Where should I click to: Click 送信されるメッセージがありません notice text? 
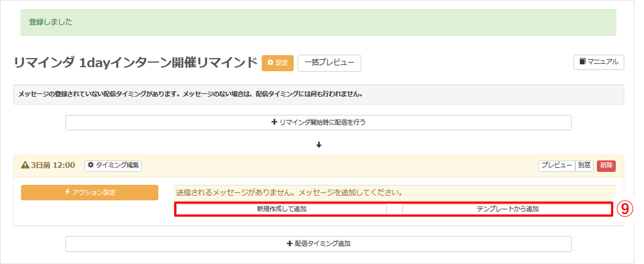tap(290, 192)
